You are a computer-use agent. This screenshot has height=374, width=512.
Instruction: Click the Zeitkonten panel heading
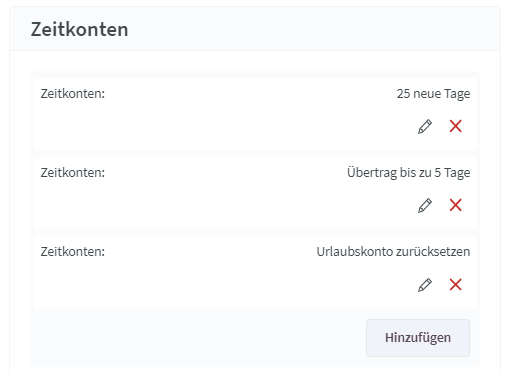coord(79,29)
